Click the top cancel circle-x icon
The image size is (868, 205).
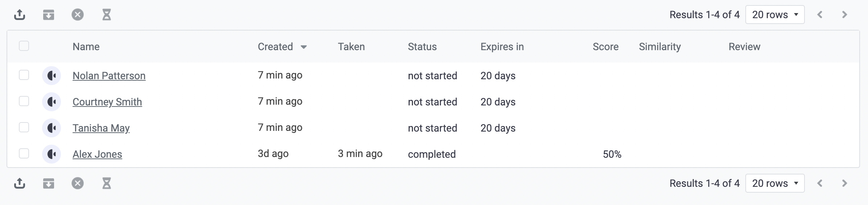[78, 15]
